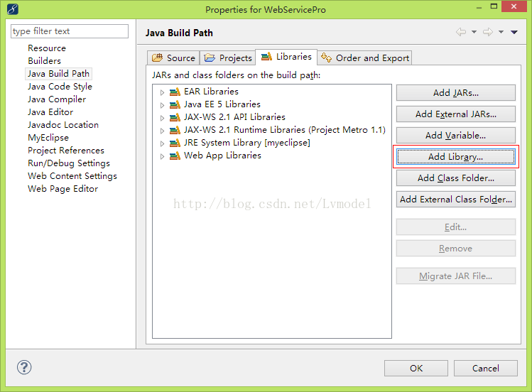Image resolution: width=532 pixels, height=392 pixels.
Task: Select Builders in the properties list
Action: coord(45,61)
